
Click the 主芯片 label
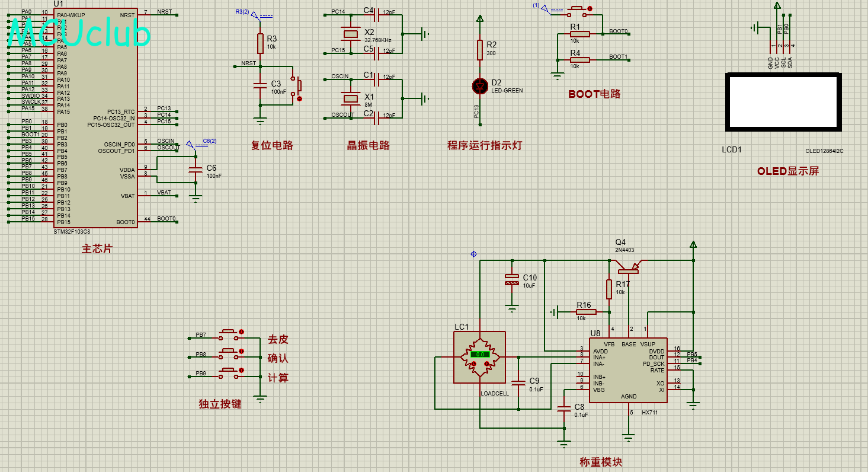97,249
